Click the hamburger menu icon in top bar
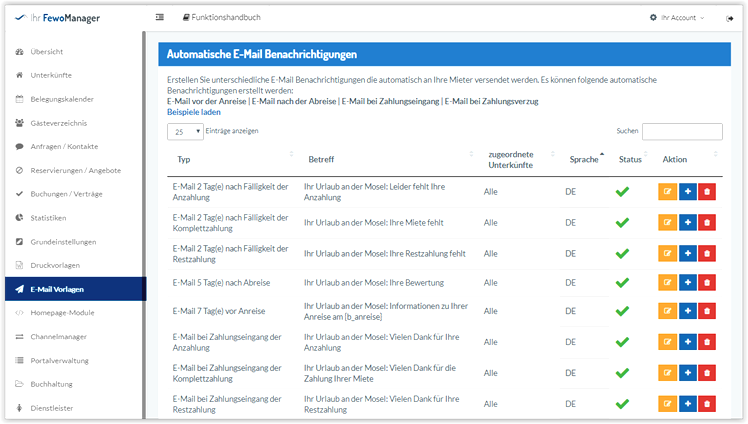This screenshot has width=748, height=424. pyautogui.click(x=160, y=18)
